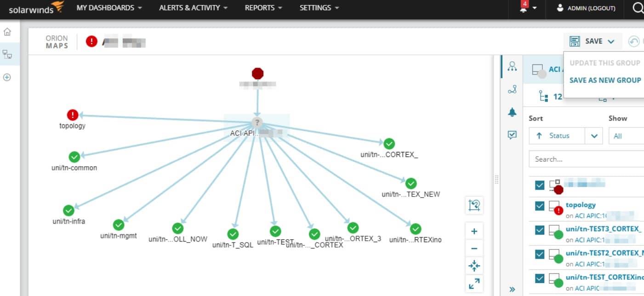
Task: Click the red alert status icon by map title
Action: pyautogui.click(x=91, y=42)
